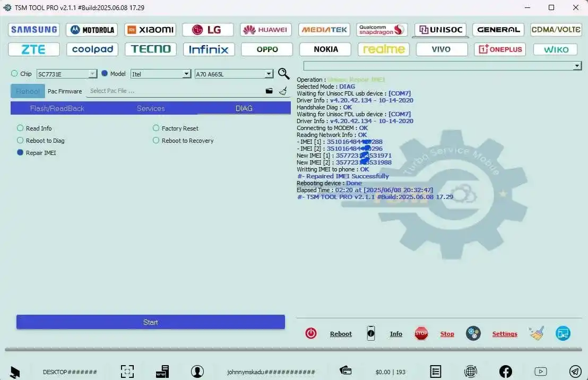588x380 pixels.
Task: Browse for Pac file folder icon
Action: [x=269, y=91]
